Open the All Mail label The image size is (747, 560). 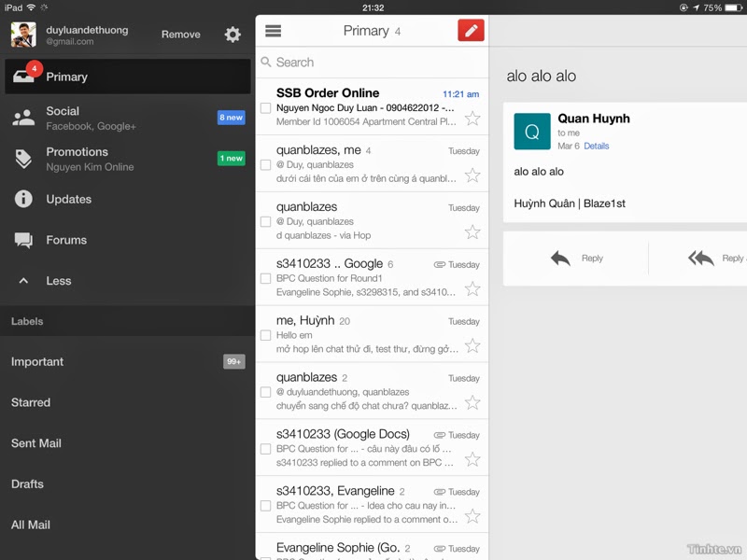[128, 525]
